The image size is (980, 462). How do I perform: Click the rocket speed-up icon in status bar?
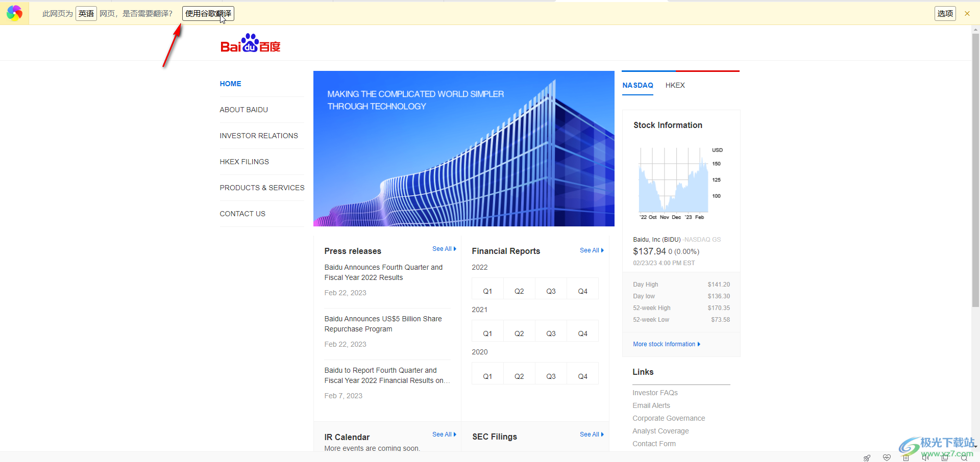(x=867, y=457)
